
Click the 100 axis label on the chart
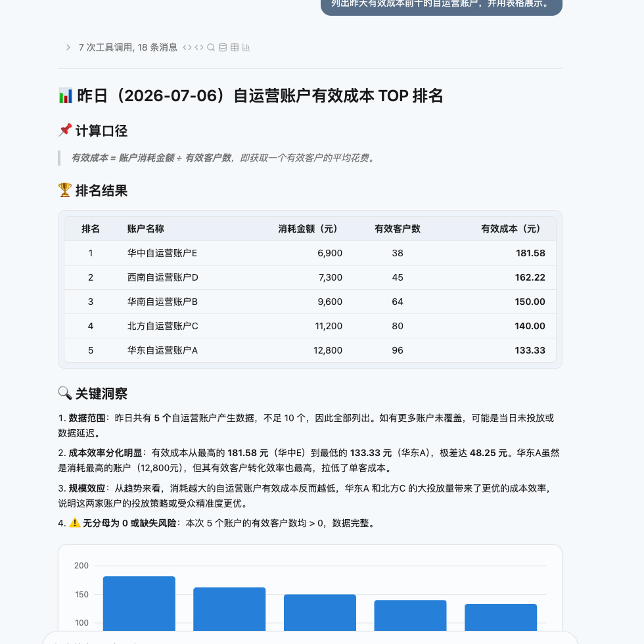[81, 623]
